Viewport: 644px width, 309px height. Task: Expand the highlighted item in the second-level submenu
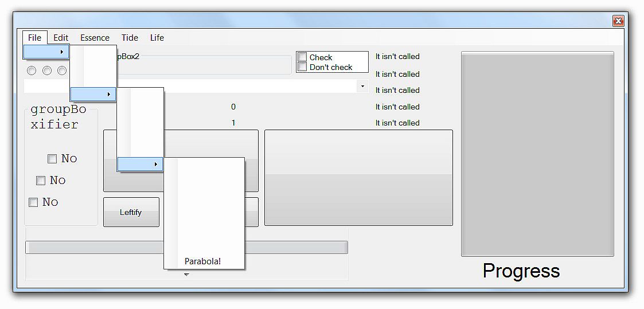point(93,95)
